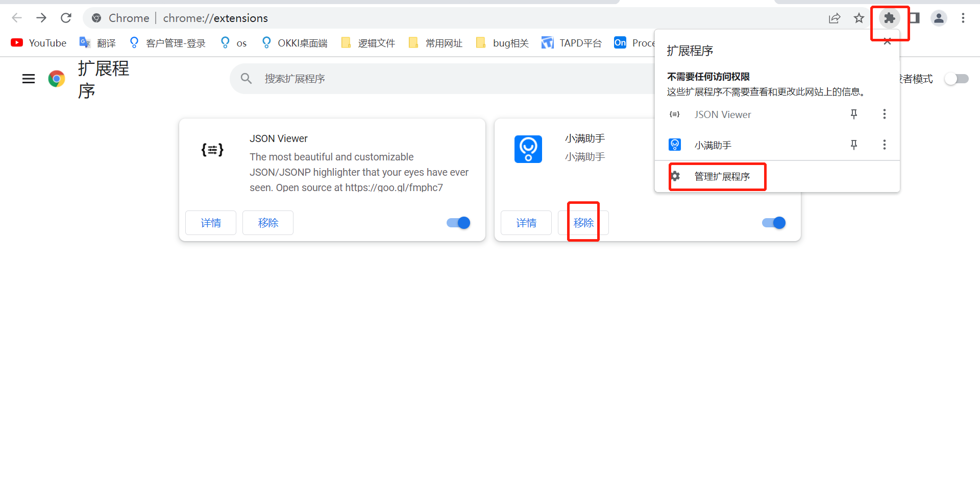Click the 小满助手 card icon
980x493 pixels.
click(528, 149)
